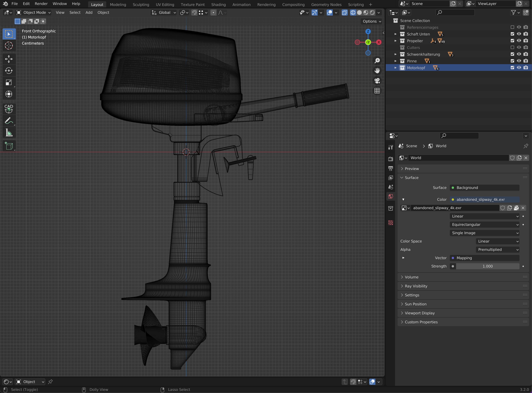This screenshot has width=532, height=393.
Task: Enable the Cutters collection checkbox
Action: tap(512, 47)
